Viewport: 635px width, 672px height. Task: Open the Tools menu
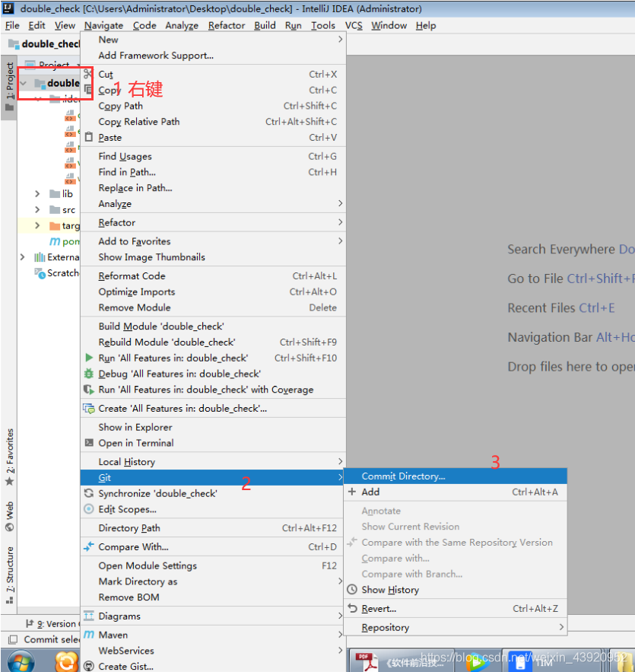pos(323,26)
